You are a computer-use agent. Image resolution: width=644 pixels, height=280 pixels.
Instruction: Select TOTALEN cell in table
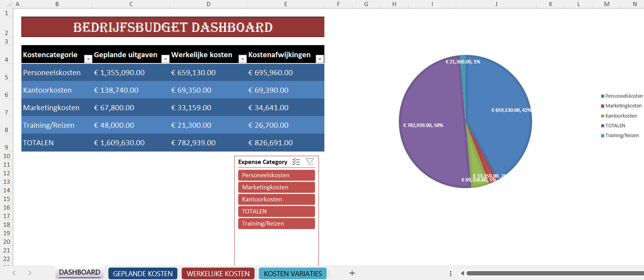(x=57, y=142)
